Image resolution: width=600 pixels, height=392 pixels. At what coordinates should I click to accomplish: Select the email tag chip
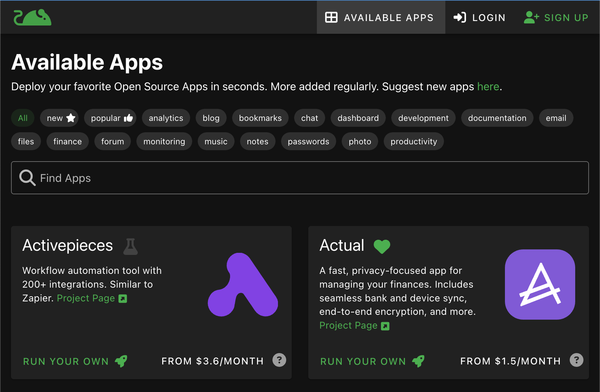pos(556,118)
